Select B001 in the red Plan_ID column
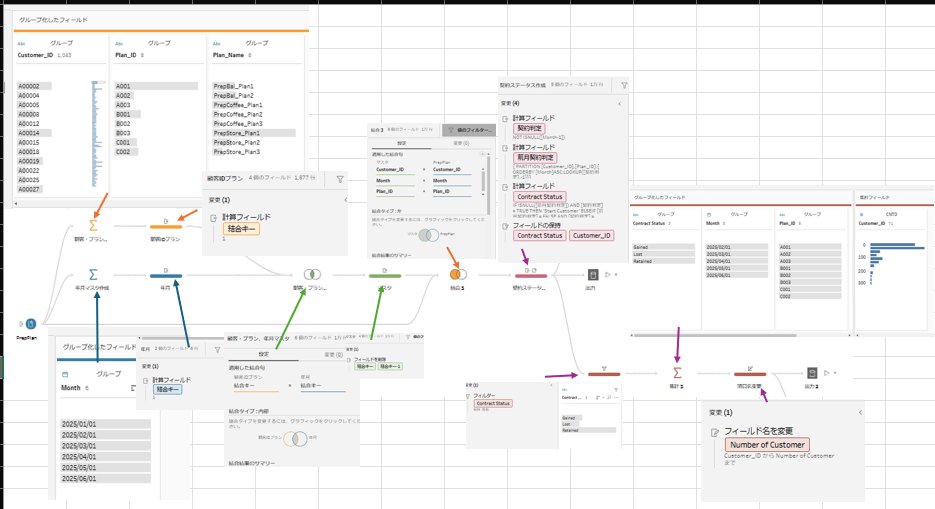 pos(810,268)
